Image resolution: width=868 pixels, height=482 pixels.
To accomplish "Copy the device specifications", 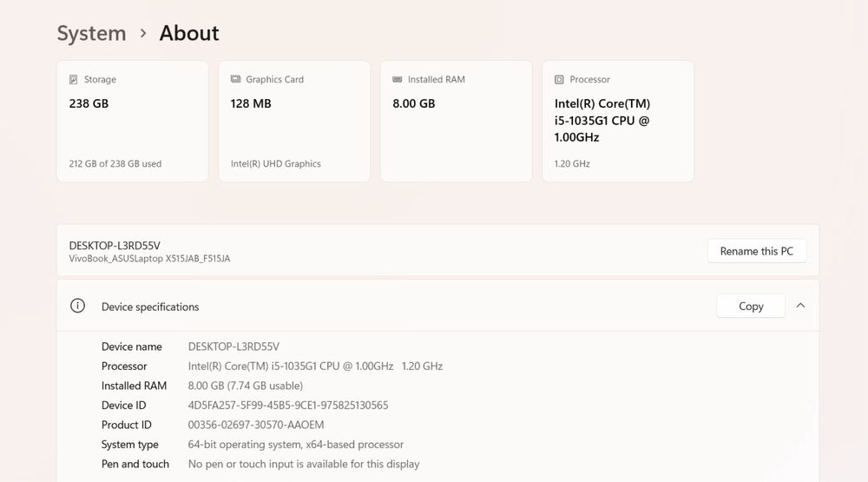I will point(751,306).
